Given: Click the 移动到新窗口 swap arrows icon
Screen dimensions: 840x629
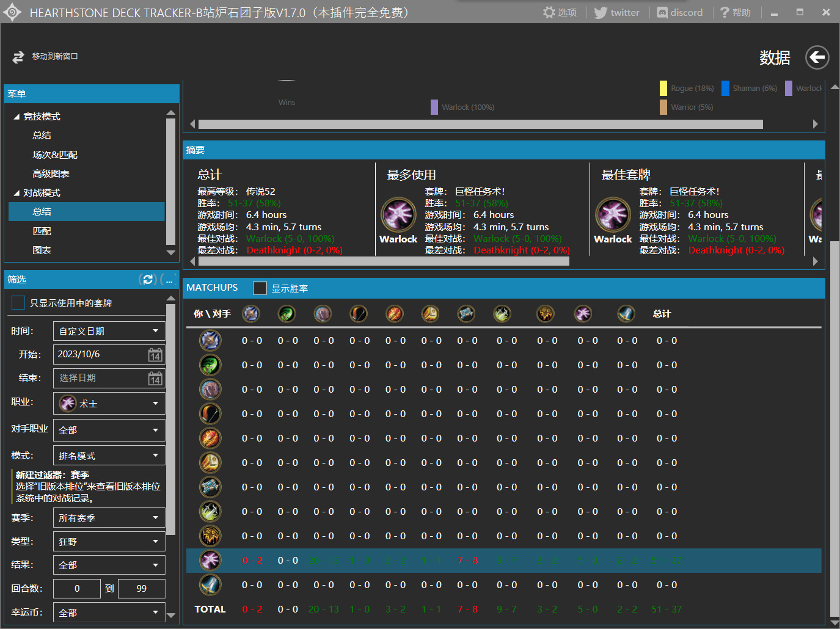Looking at the screenshot, I should [x=18, y=57].
